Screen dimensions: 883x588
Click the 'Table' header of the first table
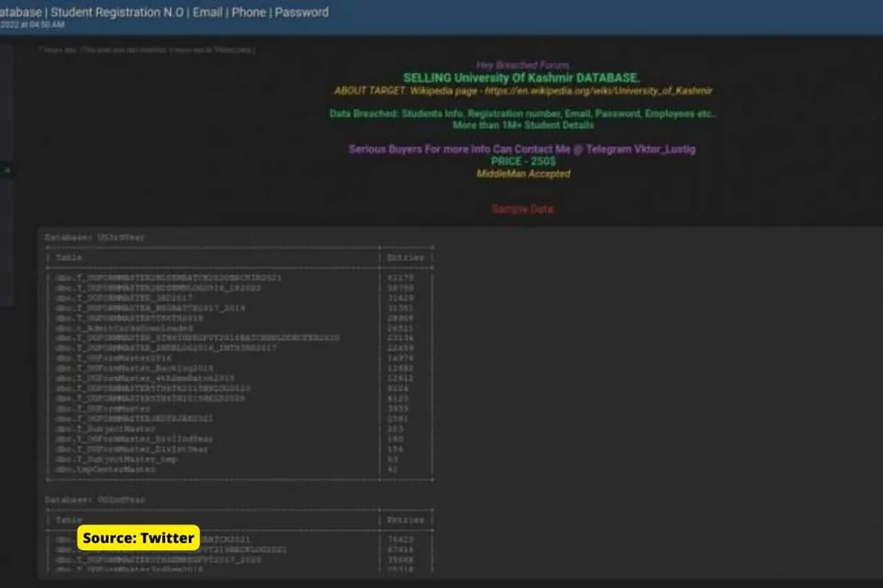click(69, 257)
